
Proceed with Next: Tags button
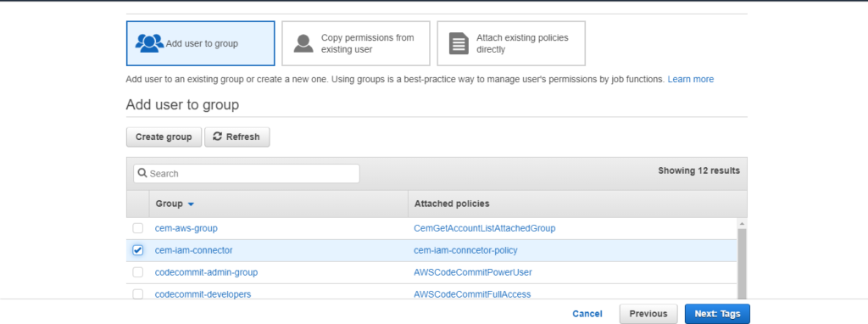(x=717, y=314)
